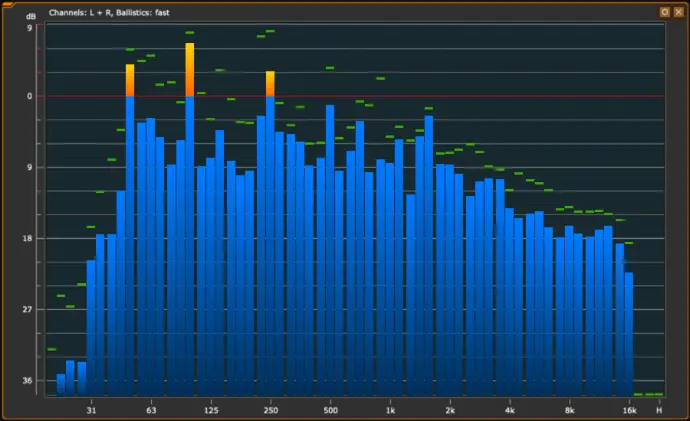The height and width of the screenshot is (421, 690).
Task: Click the 31 Hz frequency axis label
Action: point(92,410)
